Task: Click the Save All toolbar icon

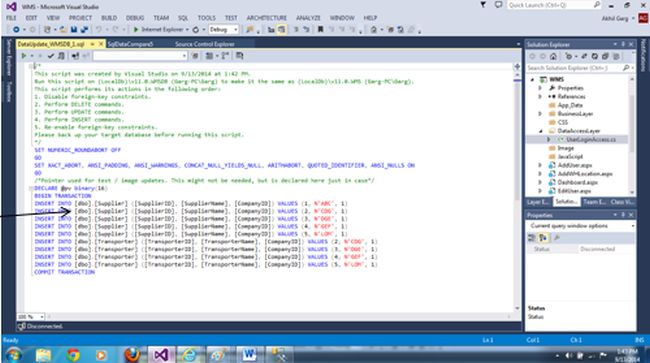Action: pos(84,29)
